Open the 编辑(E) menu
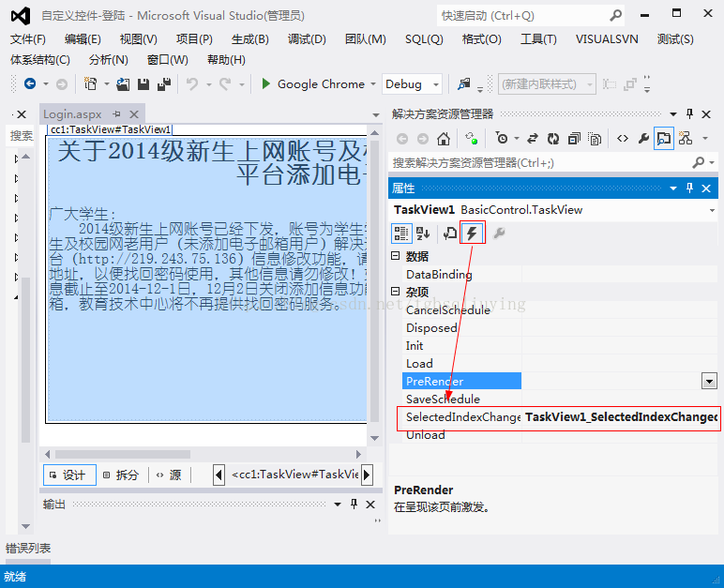The image size is (724, 588). [x=83, y=39]
